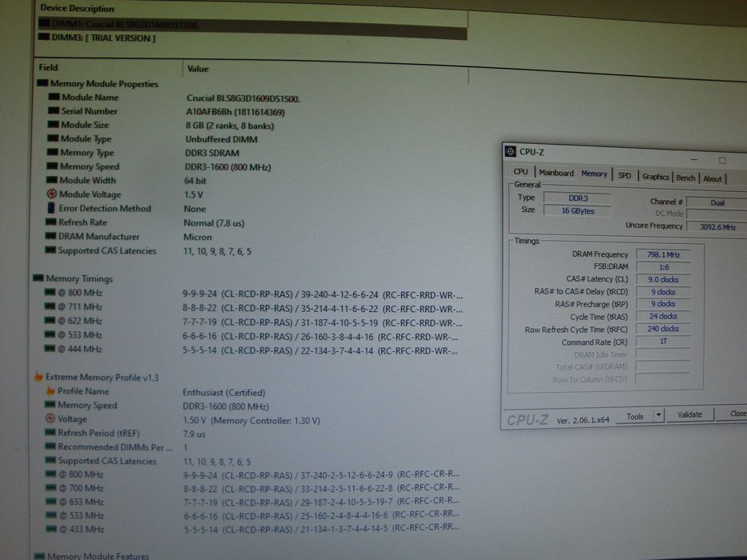Open the Mainboard tab in CPU-Z

556,172
